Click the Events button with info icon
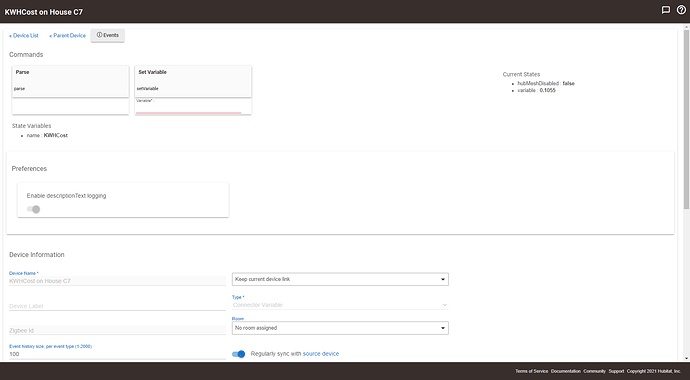The width and height of the screenshot is (690, 380). pos(108,35)
